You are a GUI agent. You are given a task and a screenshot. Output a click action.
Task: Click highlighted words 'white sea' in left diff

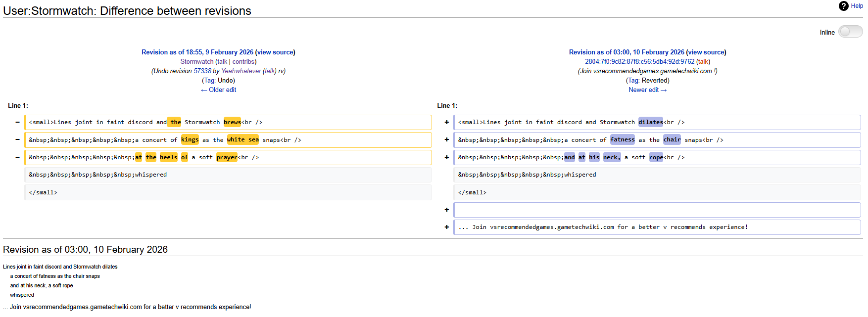click(x=243, y=139)
